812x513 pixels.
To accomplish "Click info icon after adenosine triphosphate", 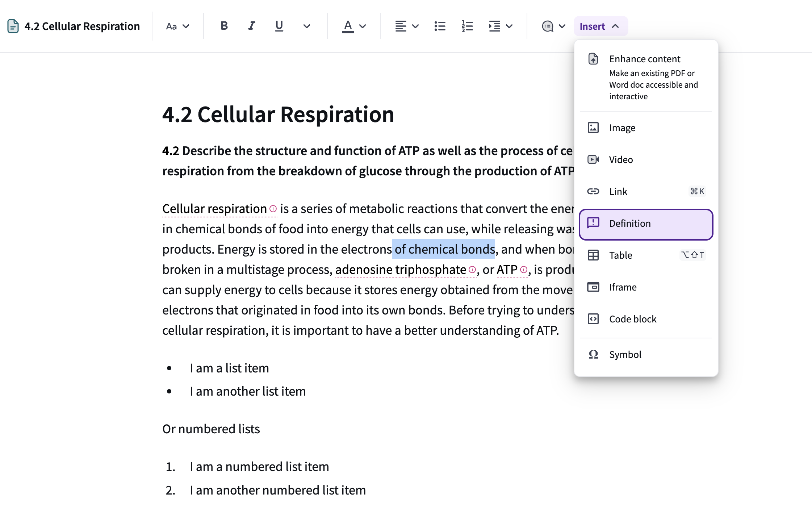I will (472, 270).
